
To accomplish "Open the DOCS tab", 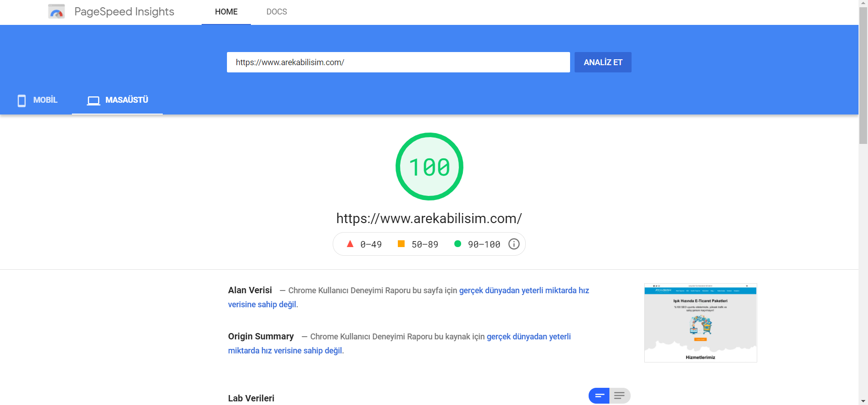I will pos(277,12).
